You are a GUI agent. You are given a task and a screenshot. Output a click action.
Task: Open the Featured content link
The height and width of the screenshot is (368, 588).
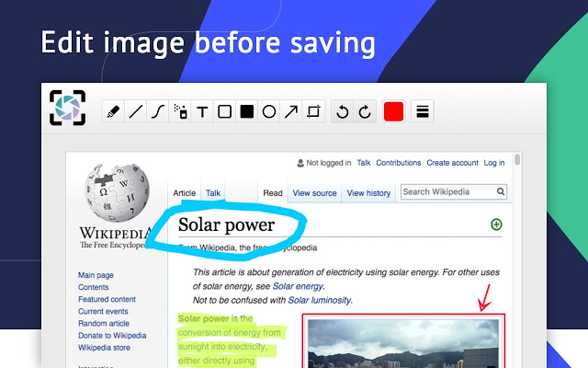tap(107, 299)
